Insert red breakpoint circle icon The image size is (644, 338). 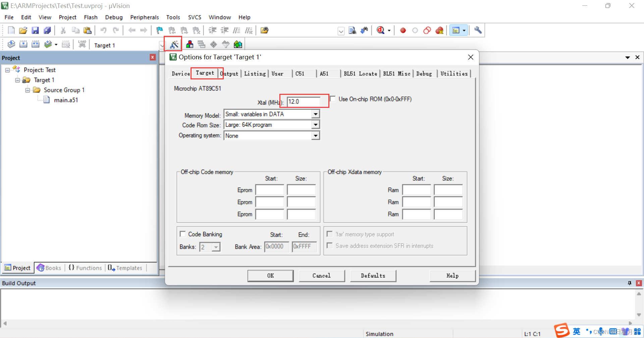point(403,30)
